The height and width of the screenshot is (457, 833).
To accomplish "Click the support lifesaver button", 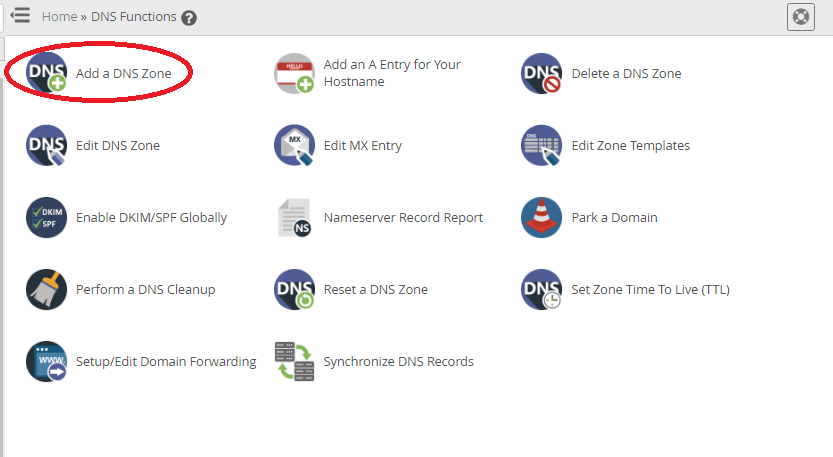I will pos(800,17).
